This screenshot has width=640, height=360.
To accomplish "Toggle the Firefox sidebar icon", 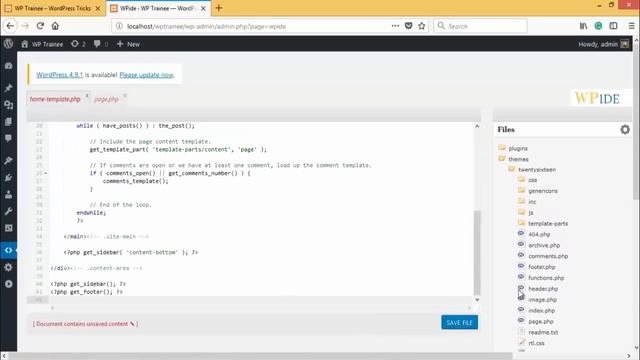I will click(613, 26).
